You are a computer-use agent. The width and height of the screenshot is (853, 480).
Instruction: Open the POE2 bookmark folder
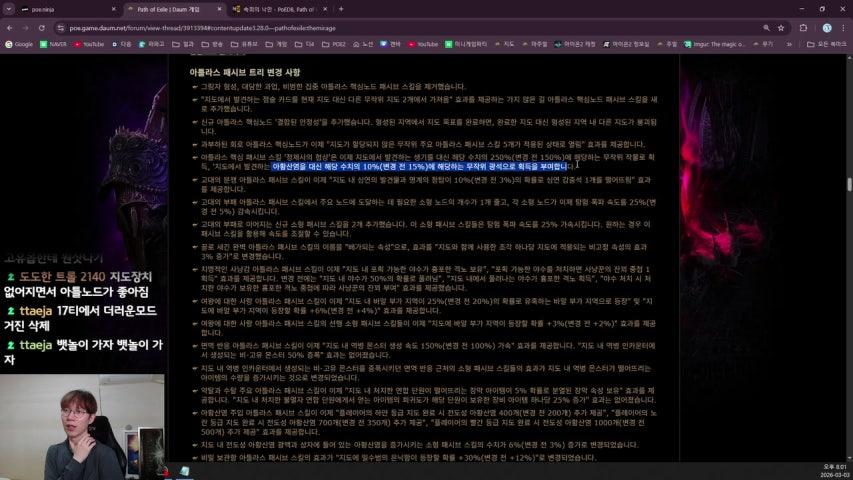tap(334, 44)
